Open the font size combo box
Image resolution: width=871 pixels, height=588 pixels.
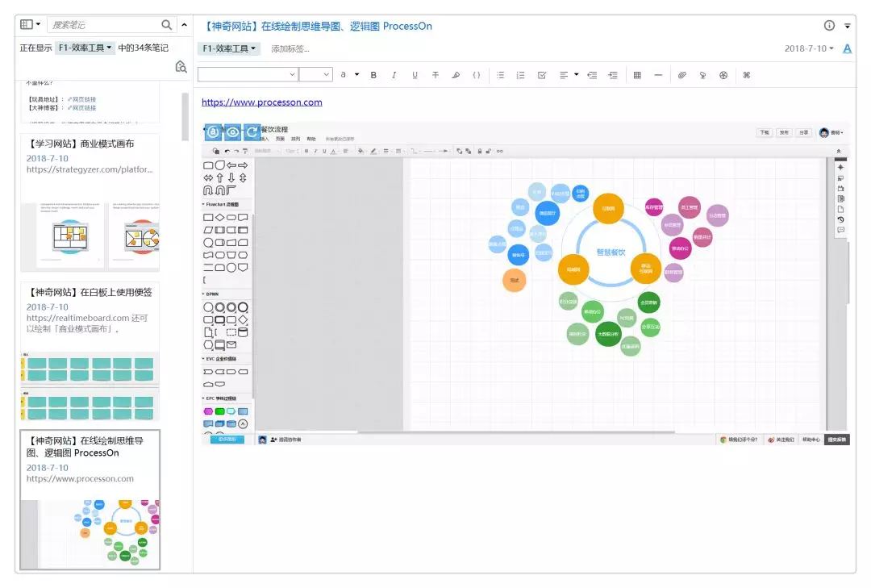pos(315,74)
